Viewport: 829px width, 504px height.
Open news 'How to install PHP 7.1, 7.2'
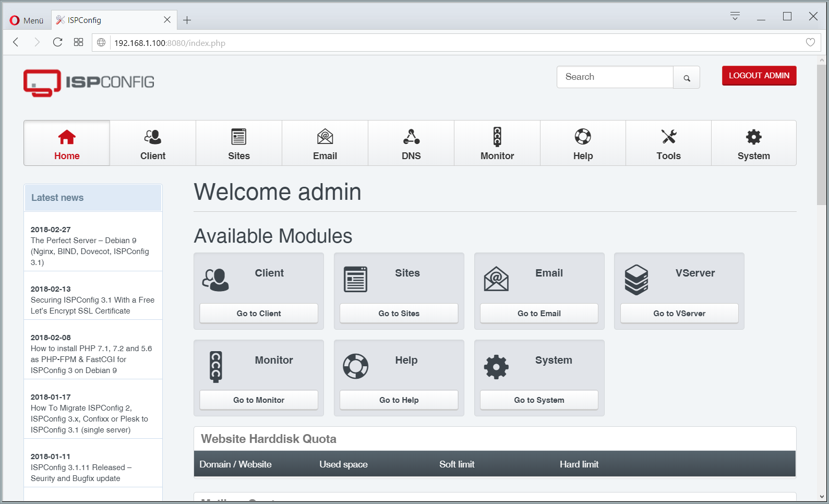(x=91, y=359)
